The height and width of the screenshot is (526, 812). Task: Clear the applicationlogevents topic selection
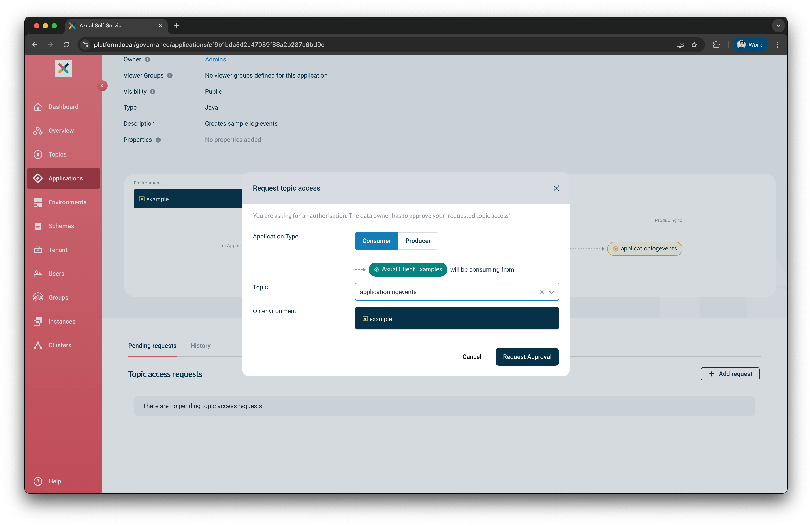coord(542,292)
